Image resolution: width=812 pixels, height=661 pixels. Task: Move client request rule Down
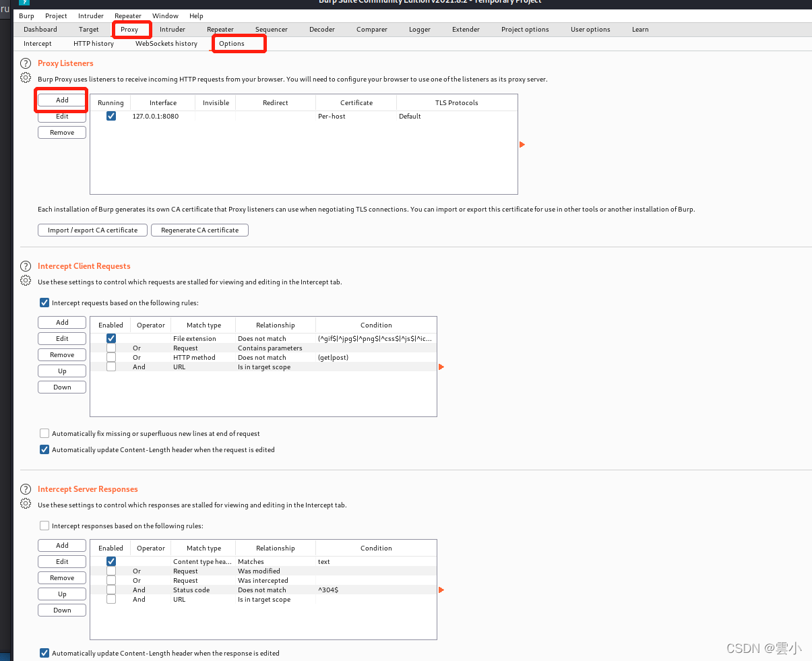(62, 387)
